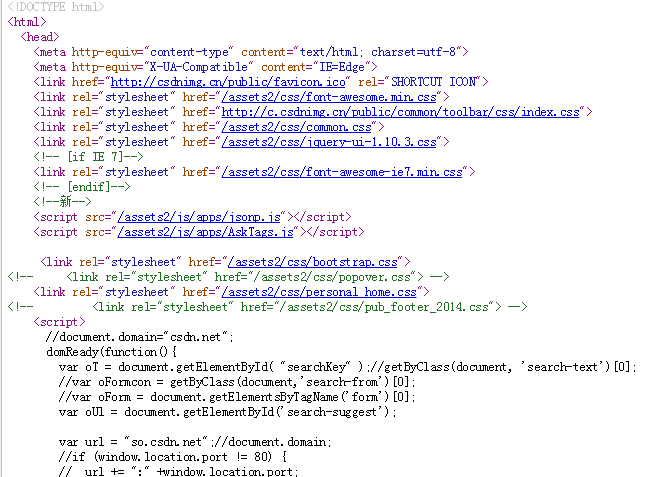Click the //var oForm getElementsByTagName line
Viewport: 656px width, 477px height.
click(237, 398)
